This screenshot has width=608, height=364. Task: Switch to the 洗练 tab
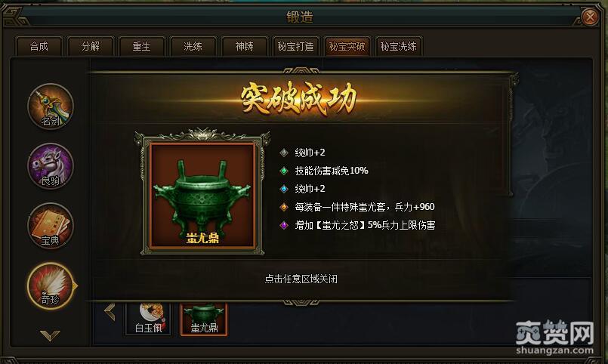(193, 47)
